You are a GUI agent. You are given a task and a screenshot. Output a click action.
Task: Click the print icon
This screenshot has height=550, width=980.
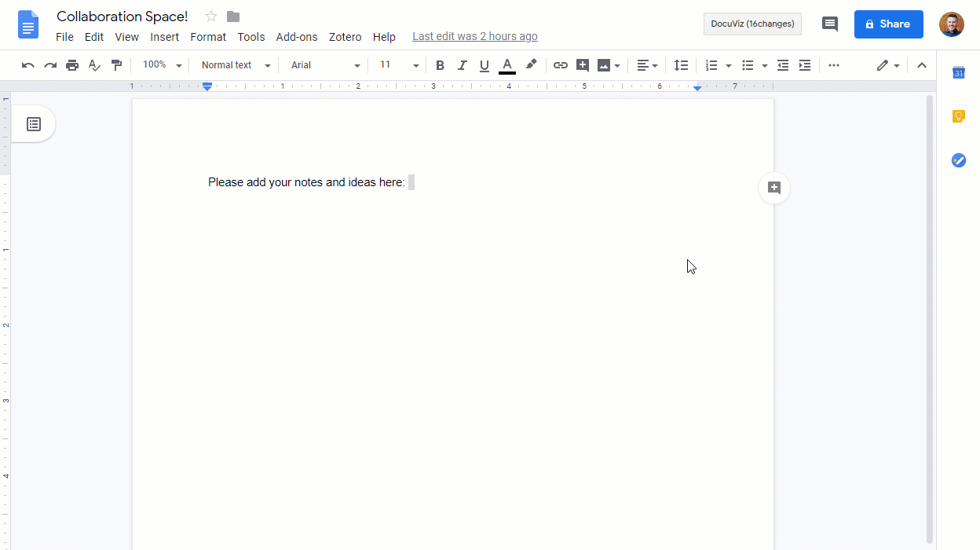tap(72, 65)
